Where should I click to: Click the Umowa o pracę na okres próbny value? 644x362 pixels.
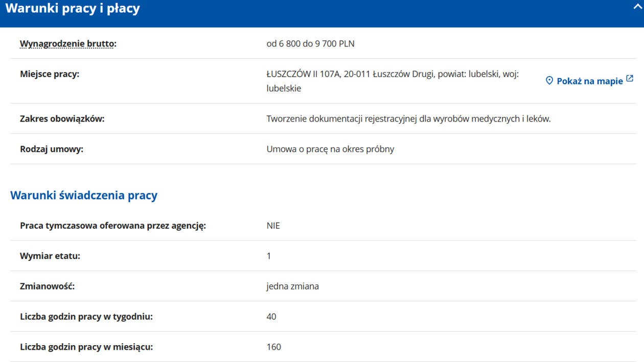pyautogui.click(x=330, y=149)
